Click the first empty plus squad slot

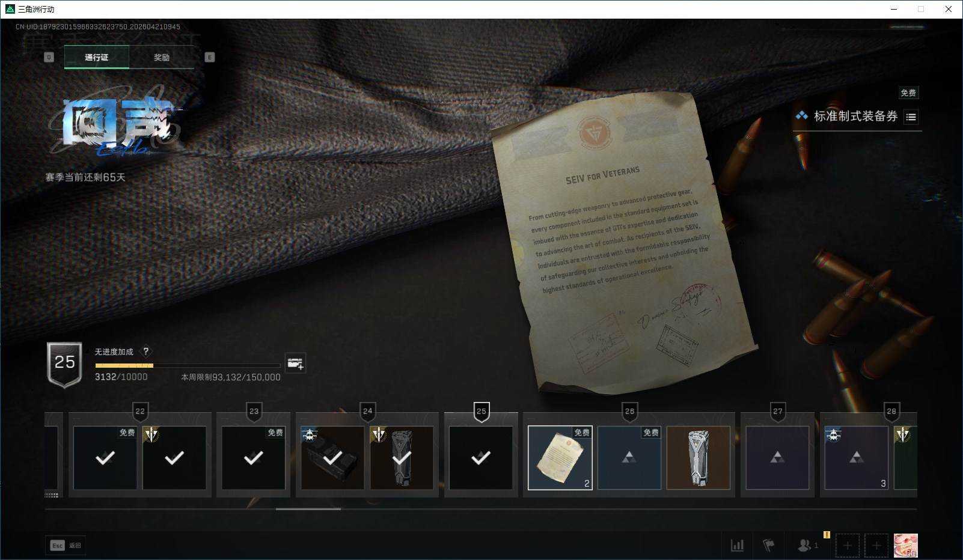click(x=848, y=546)
